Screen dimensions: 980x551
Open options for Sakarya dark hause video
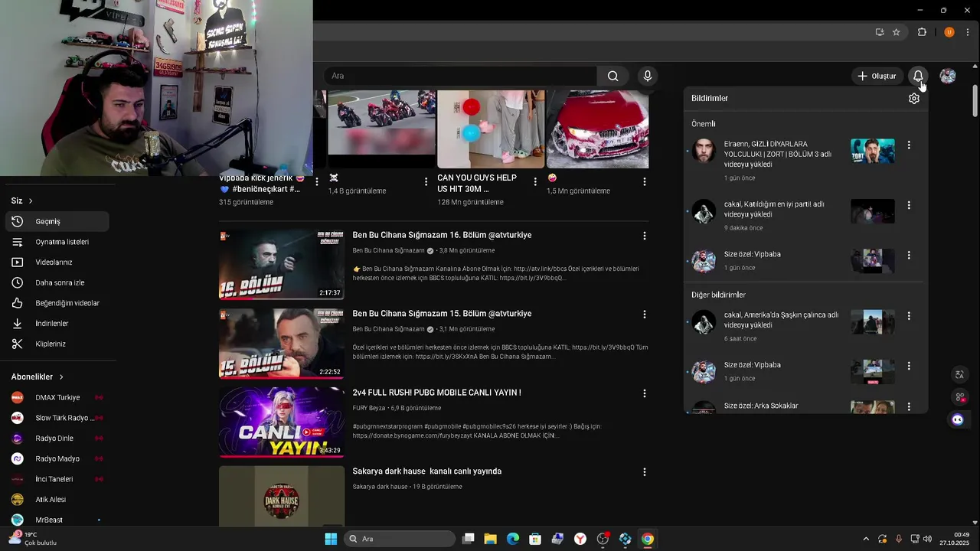click(x=645, y=472)
